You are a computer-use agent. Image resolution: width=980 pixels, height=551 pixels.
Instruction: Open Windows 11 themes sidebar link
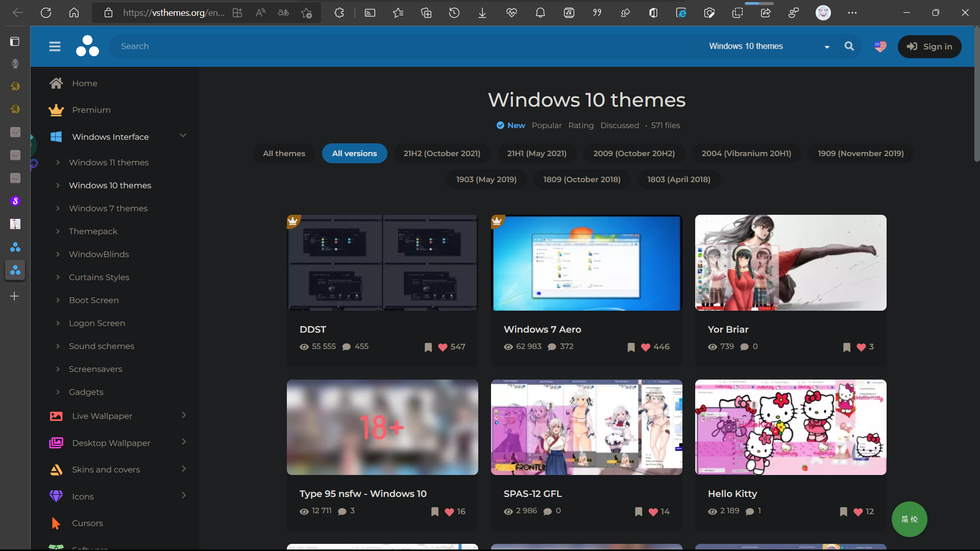(x=109, y=162)
